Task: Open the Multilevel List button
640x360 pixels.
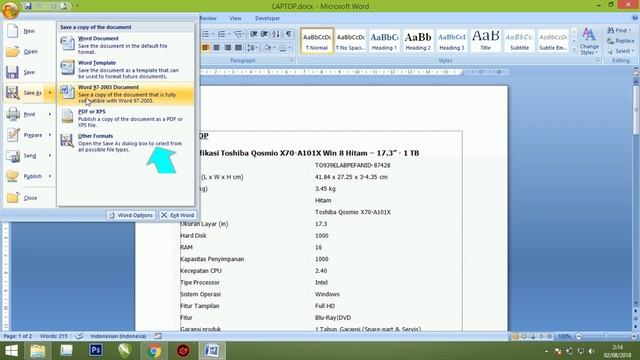Action: point(239,34)
